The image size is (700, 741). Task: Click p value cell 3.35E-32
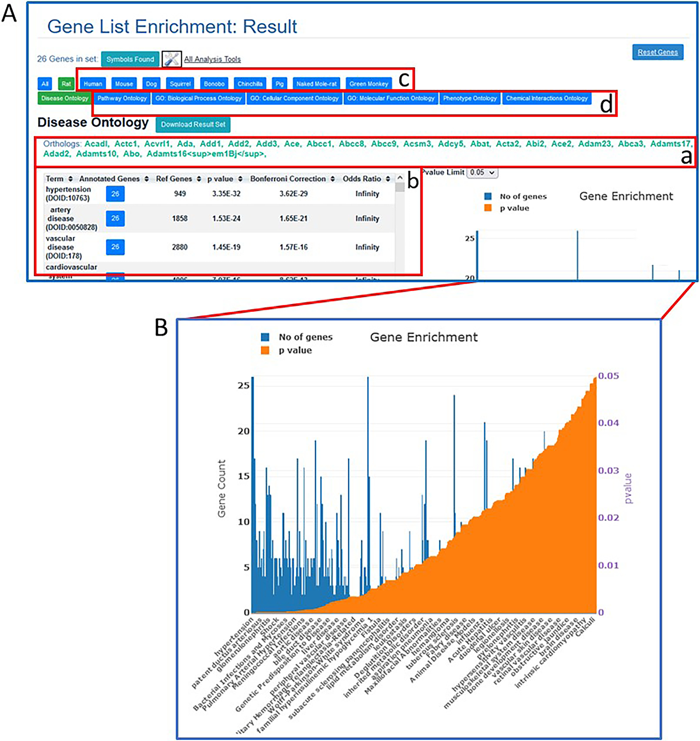(x=226, y=194)
